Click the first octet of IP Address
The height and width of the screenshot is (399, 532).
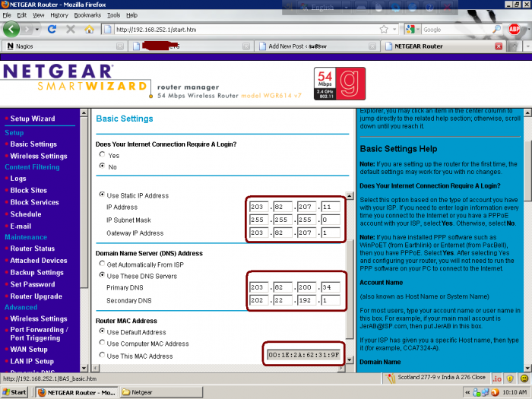pyautogui.click(x=258, y=207)
